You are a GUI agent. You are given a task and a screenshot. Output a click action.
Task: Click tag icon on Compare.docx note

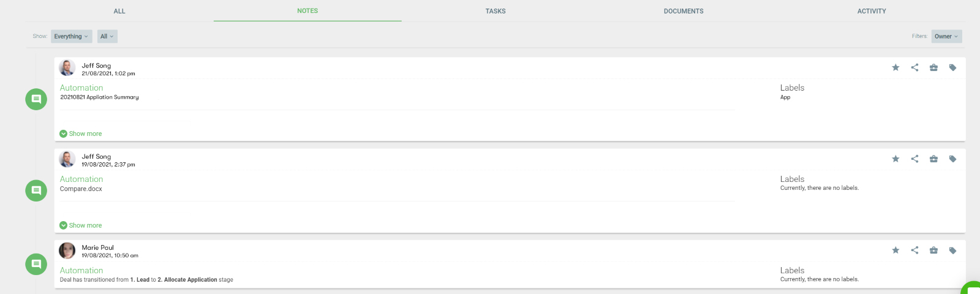[x=952, y=159]
